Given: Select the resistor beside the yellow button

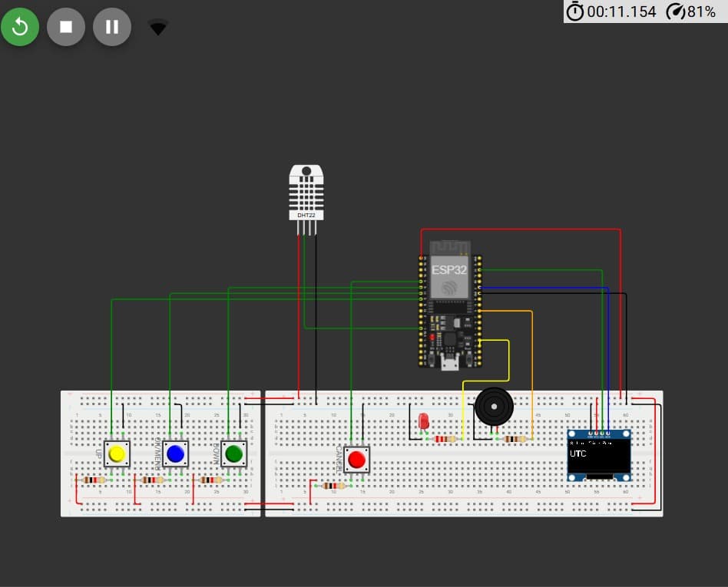Looking at the screenshot, I should point(94,480).
